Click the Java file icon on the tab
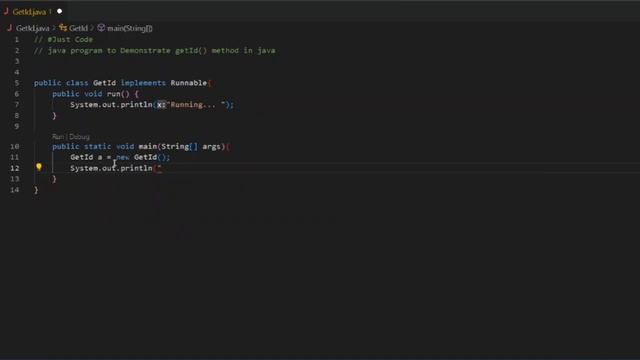The width and height of the screenshot is (640, 360). 6,11
